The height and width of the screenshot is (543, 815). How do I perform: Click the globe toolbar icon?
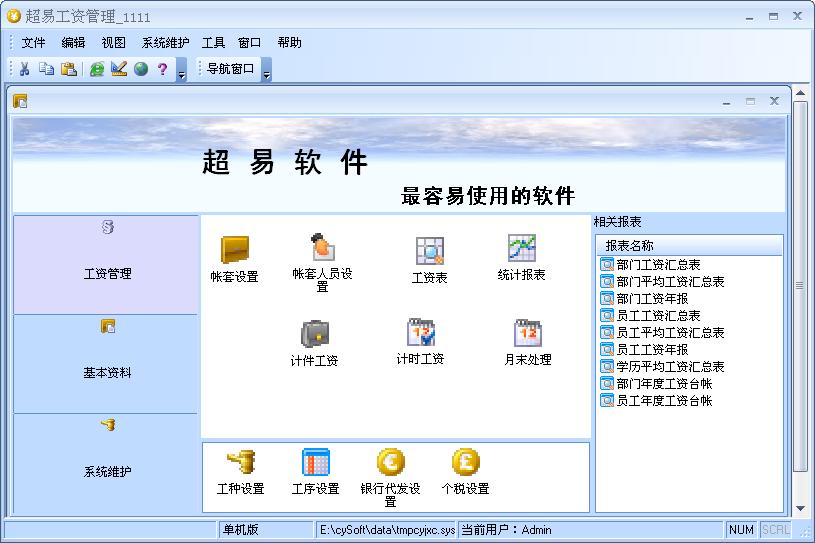[141, 69]
